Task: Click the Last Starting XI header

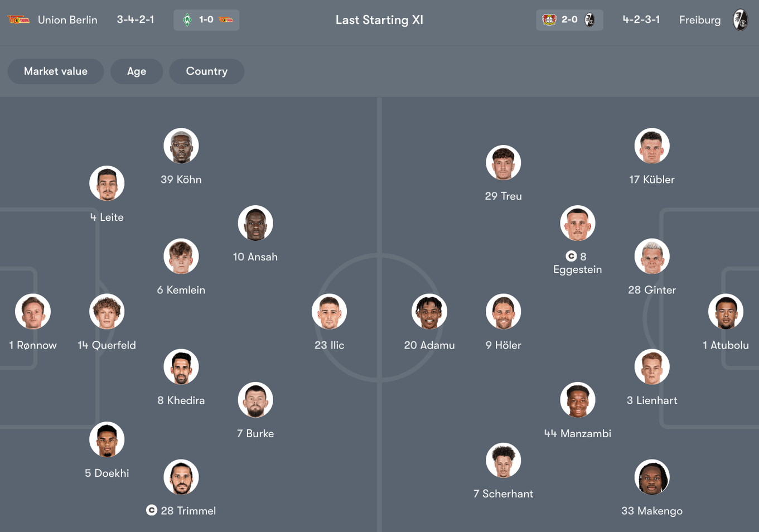Action: tap(380, 20)
